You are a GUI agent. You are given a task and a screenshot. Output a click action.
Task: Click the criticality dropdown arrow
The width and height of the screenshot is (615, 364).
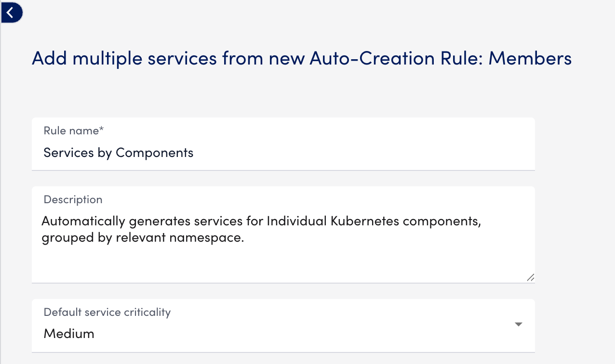[x=519, y=325]
